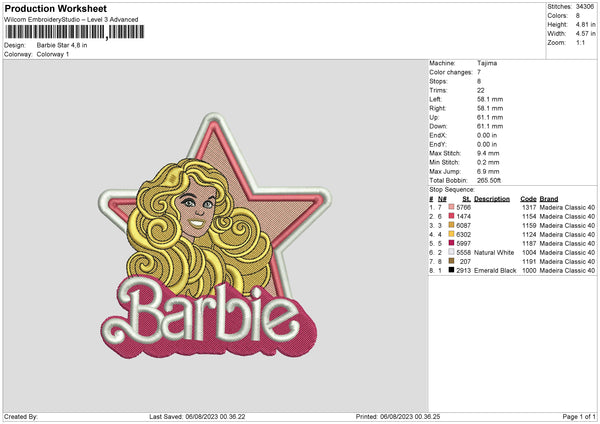
Task: Click the code '1159' in stop row 3
Action: pyautogui.click(x=529, y=225)
